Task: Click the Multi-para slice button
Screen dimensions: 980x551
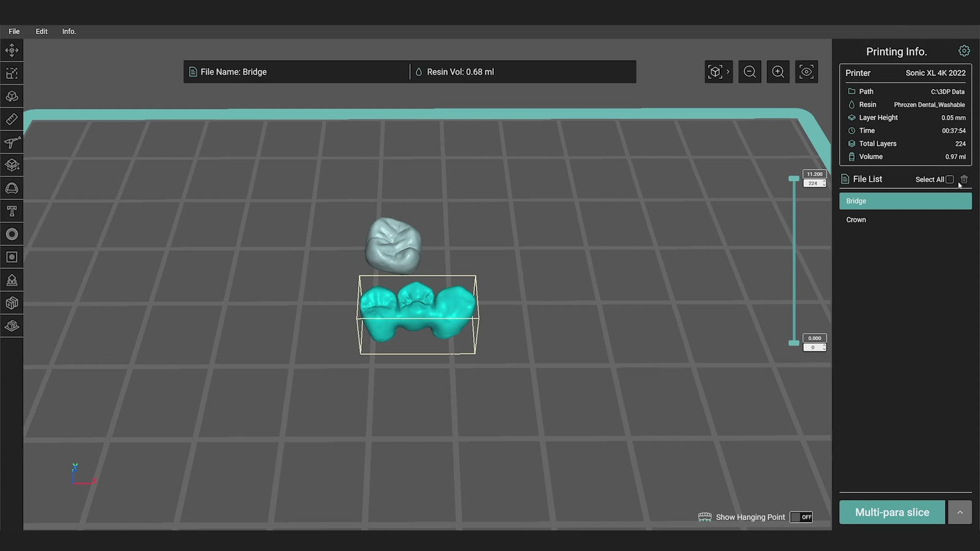Action: click(x=892, y=512)
